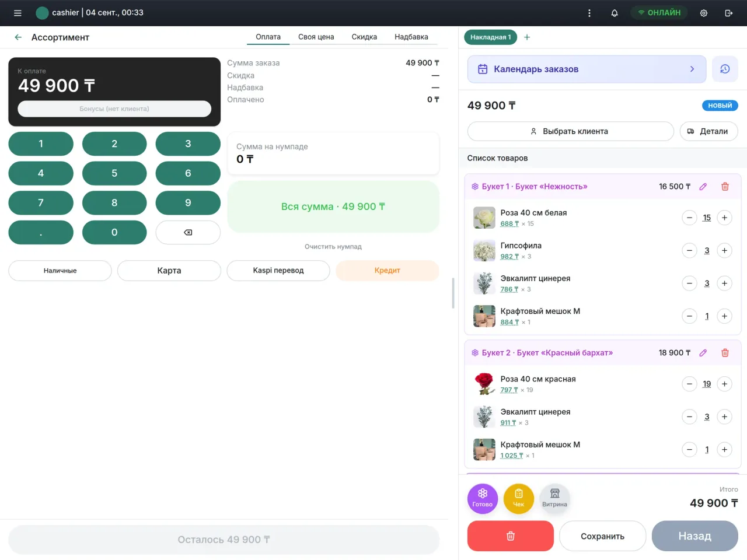Screen dimensions: 747x560
Task: Add a new invoice with plus icon
Action: (x=527, y=37)
